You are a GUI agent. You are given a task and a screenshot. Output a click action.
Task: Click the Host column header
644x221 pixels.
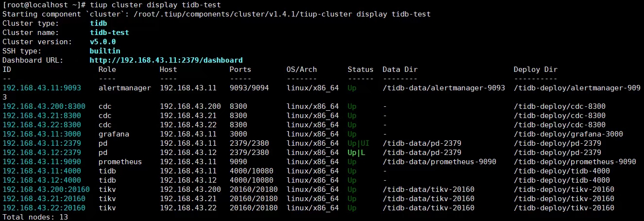169,69
